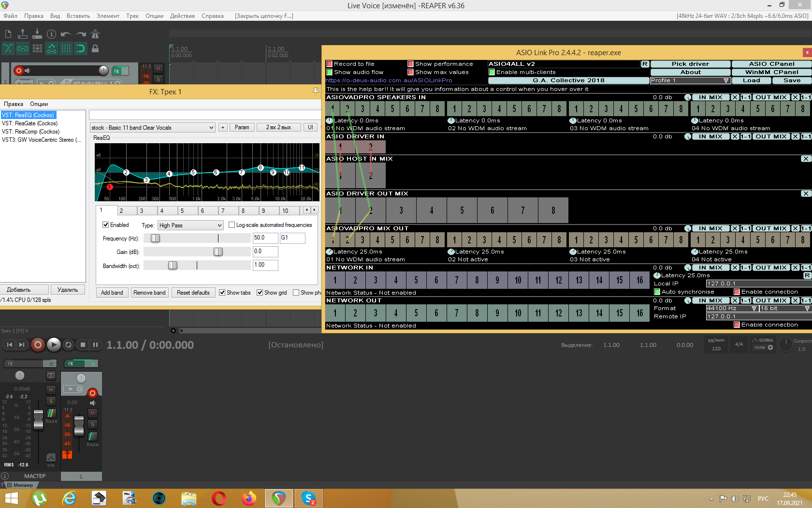Open the 44100 Hz format dropdown

[732, 308]
